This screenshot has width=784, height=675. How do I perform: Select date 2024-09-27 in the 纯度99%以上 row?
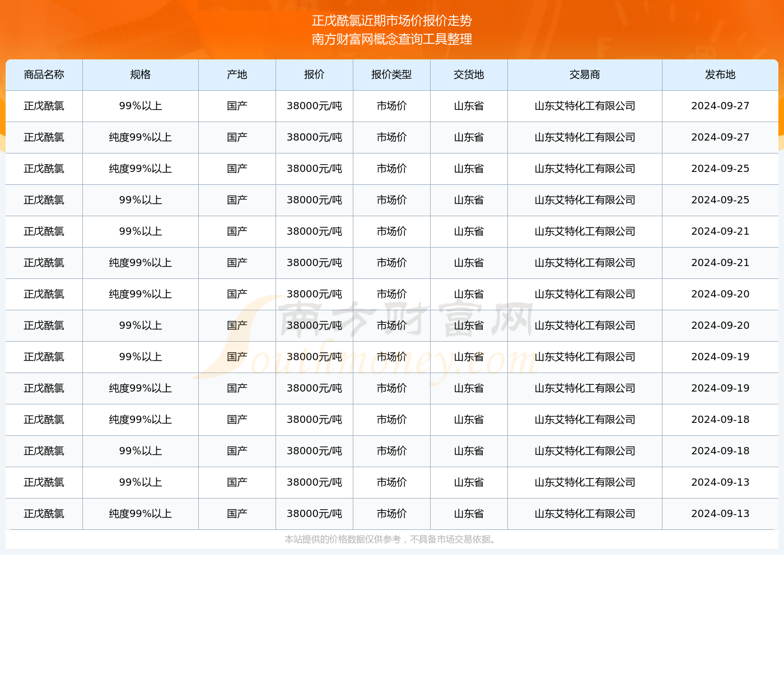(x=721, y=137)
